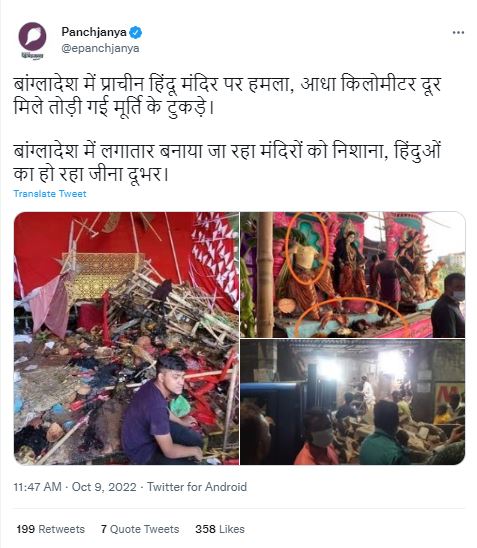View the 199 Retweets list

50,529
